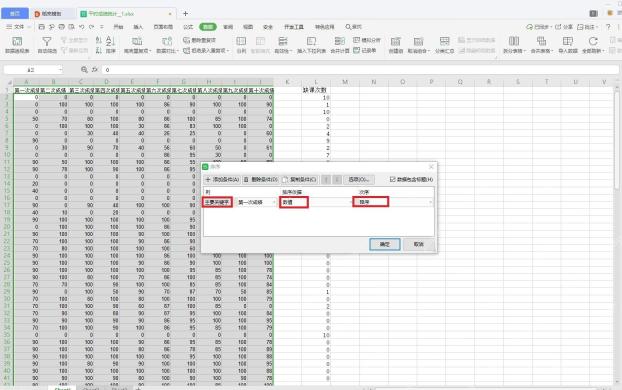The image size is (622, 390).
Task: Open the 文件 file menu dropdown
Action: tap(19, 27)
